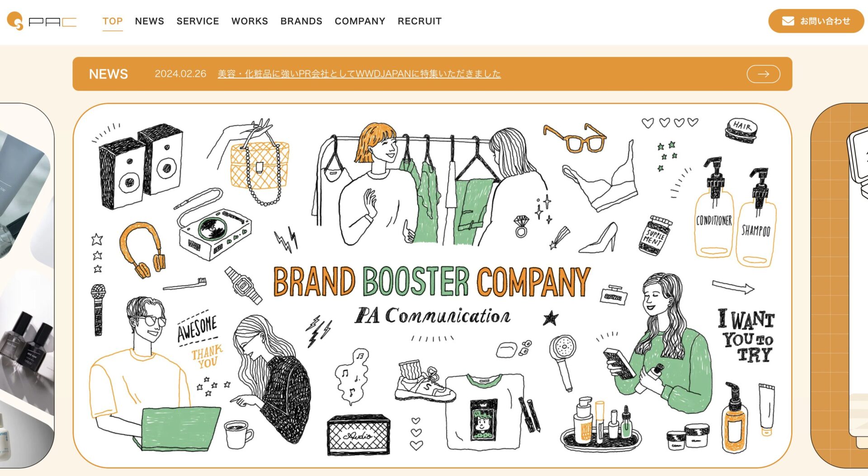This screenshot has width=868, height=476.
Task: Open the BRANDS page
Action: click(301, 21)
